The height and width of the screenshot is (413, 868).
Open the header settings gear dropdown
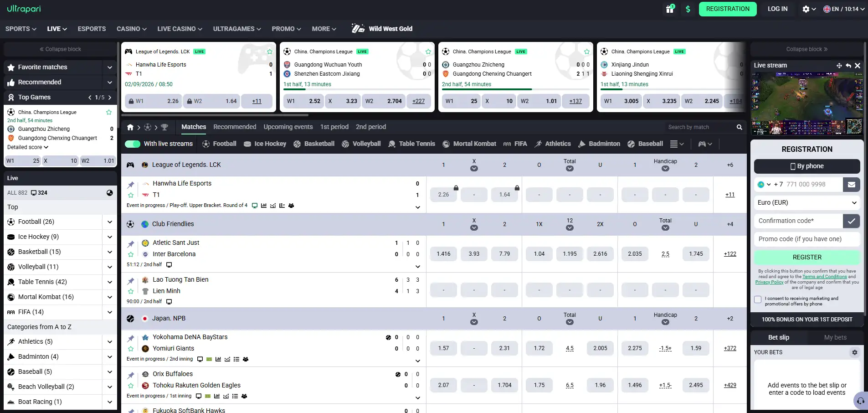coord(809,9)
